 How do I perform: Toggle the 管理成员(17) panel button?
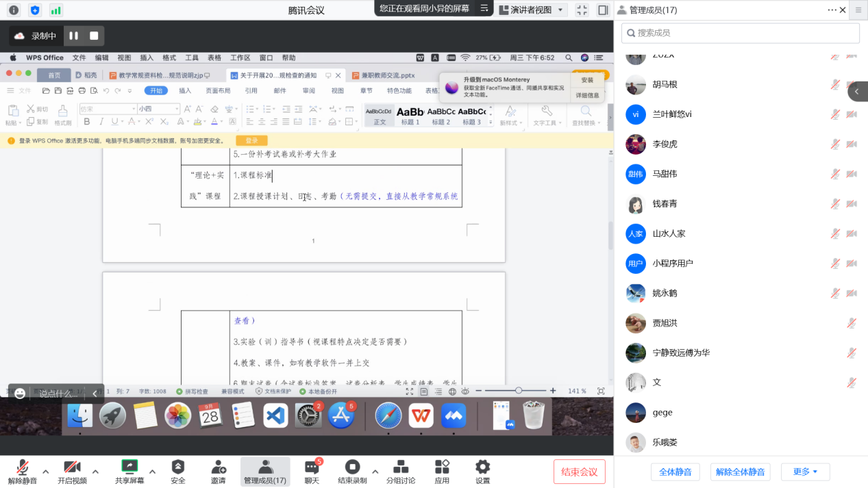tap(265, 471)
